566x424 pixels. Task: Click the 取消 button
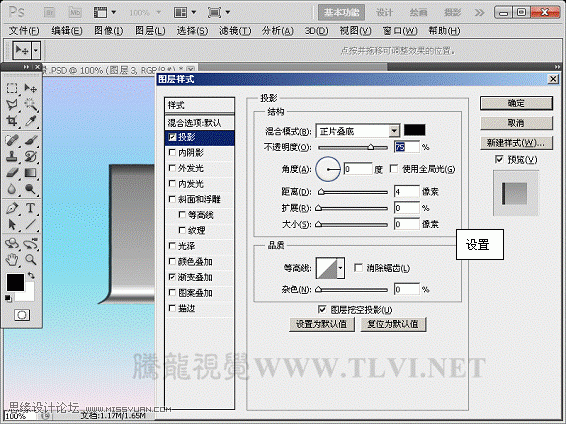pyautogui.click(x=516, y=123)
